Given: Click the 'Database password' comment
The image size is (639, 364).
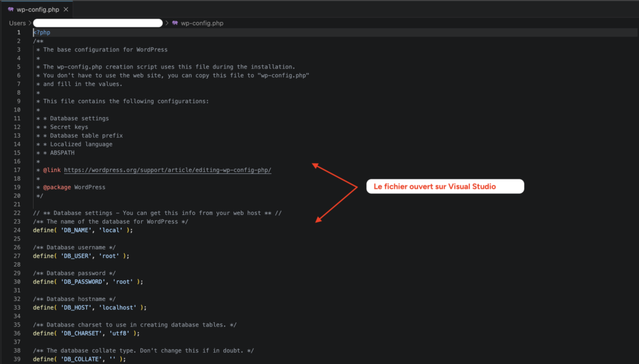Looking at the screenshot, I should 74,273.
